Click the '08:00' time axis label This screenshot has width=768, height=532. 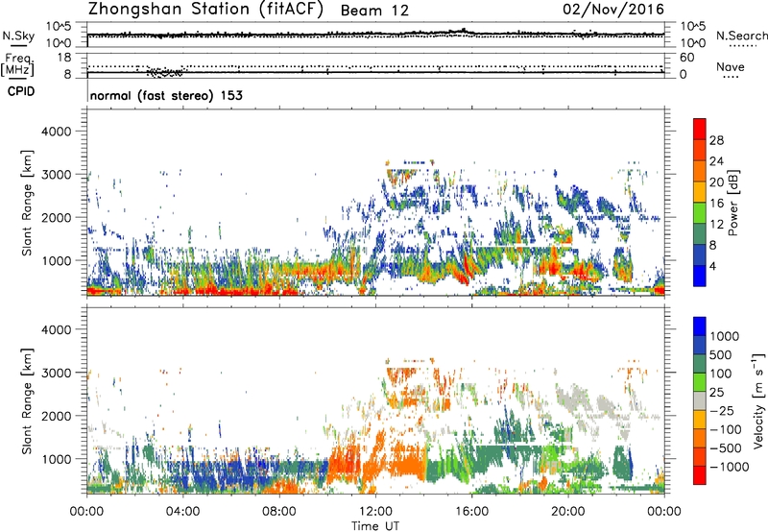coord(279,512)
